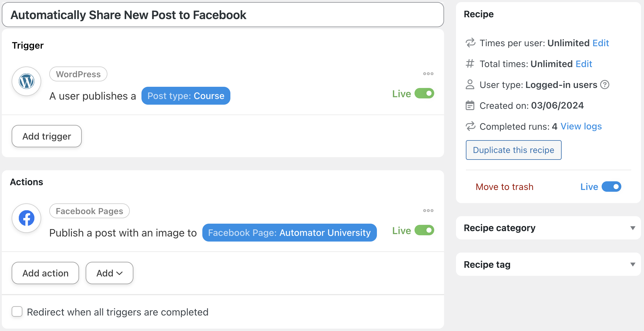Open View logs link for completed runs
The height and width of the screenshot is (331, 644).
(581, 126)
